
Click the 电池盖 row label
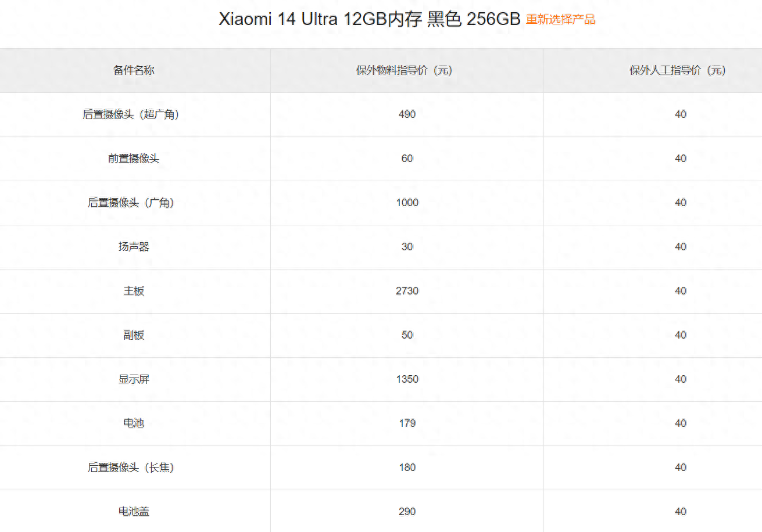tap(134, 512)
